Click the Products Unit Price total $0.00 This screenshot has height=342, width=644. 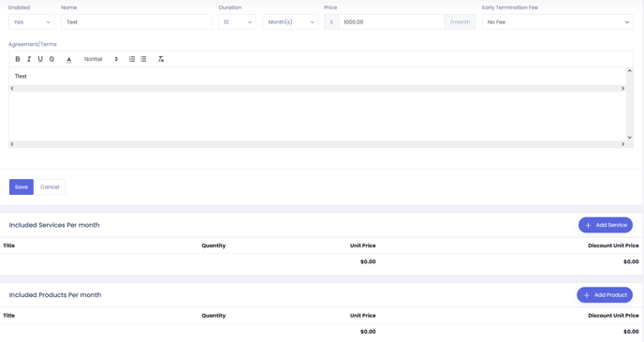coord(368,332)
